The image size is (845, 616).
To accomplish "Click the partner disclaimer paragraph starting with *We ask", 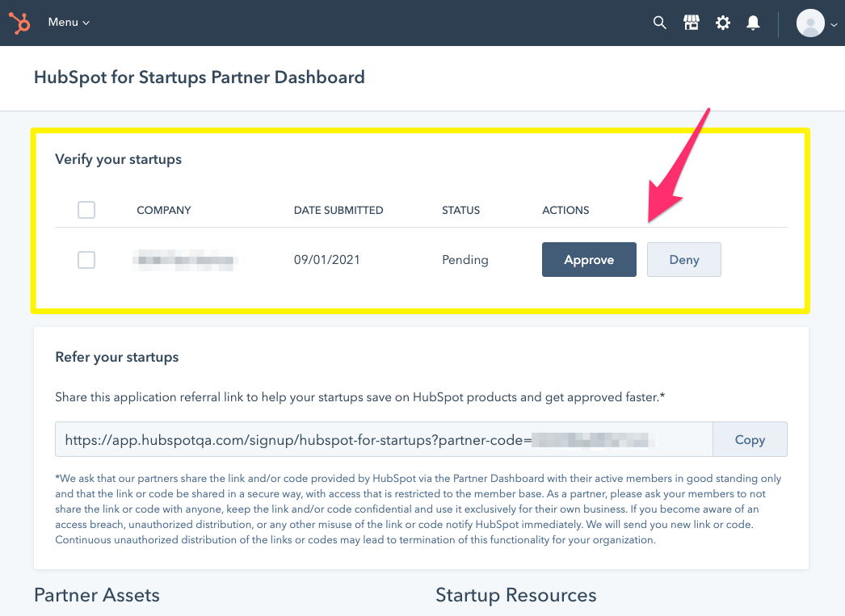I will pyautogui.click(x=418, y=509).
